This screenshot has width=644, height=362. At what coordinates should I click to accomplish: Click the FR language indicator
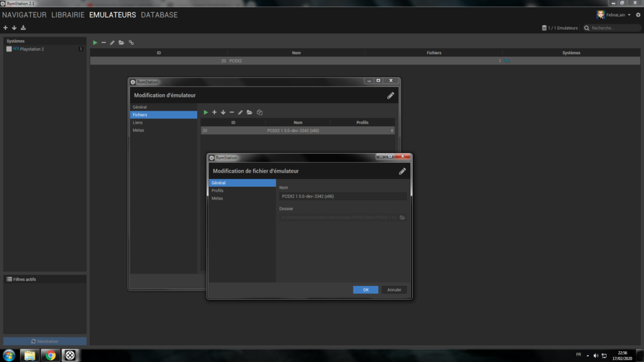[x=578, y=355]
